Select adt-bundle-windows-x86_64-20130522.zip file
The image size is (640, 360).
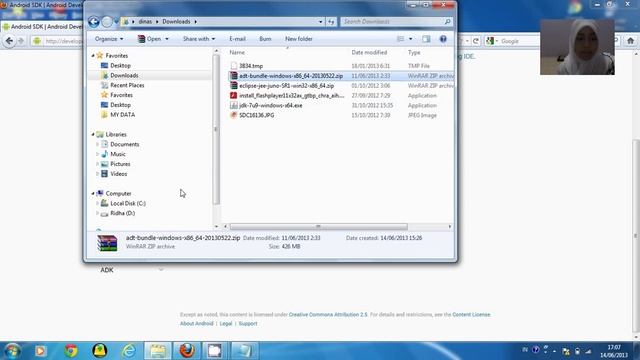[291, 76]
